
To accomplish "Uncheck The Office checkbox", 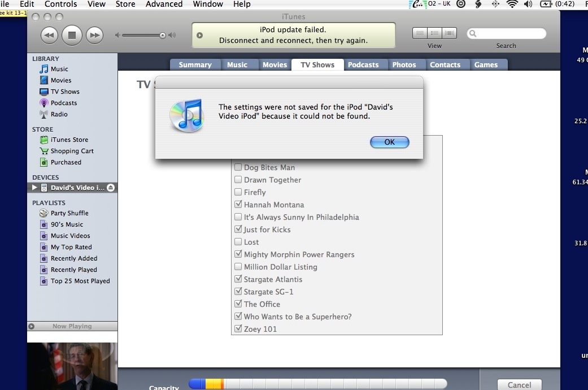I will pyautogui.click(x=238, y=304).
